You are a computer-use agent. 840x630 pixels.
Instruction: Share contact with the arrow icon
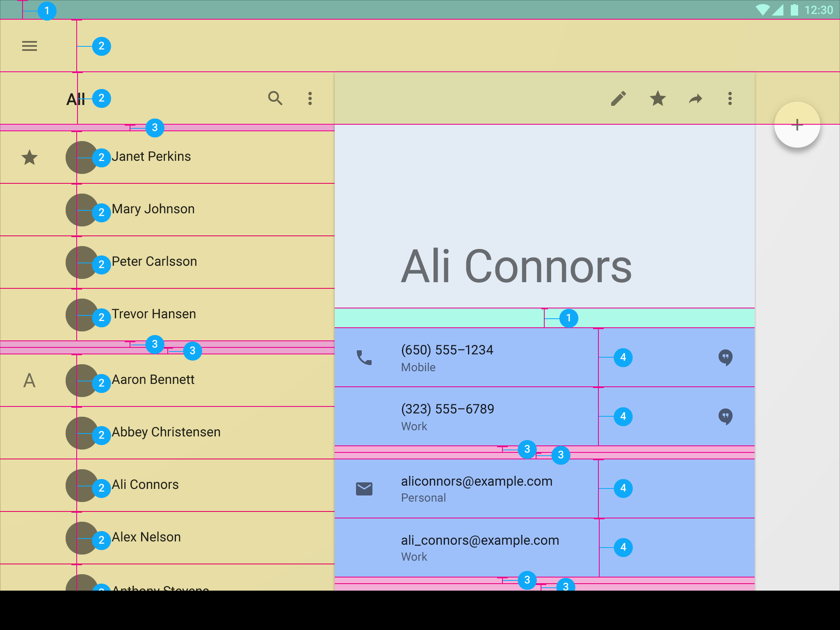click(696, 99)
